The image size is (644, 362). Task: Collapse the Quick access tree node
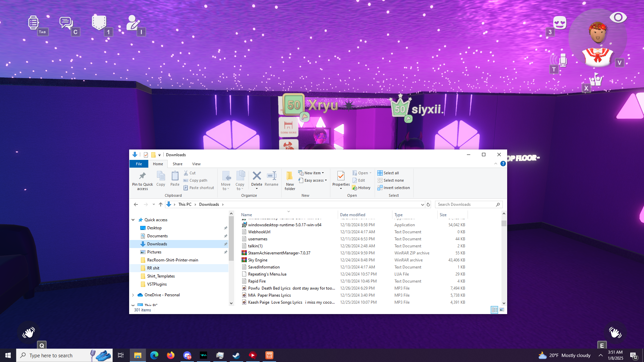tap(133, 220)
